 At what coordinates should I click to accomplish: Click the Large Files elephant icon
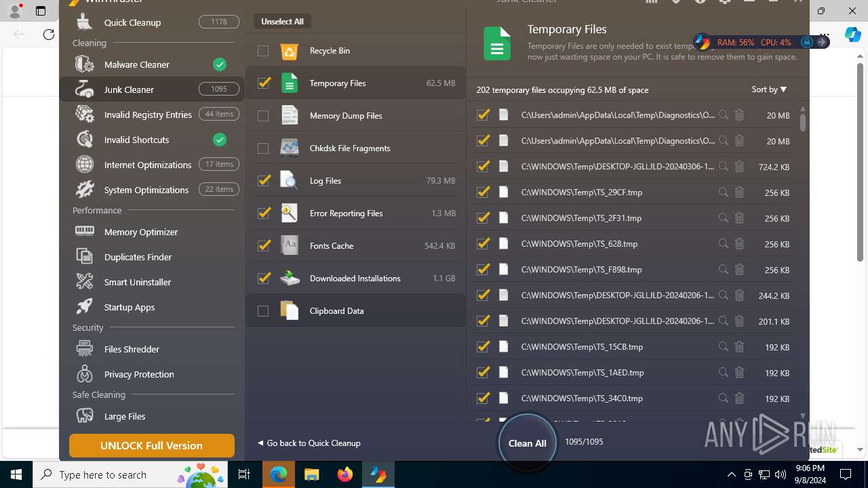85,416
